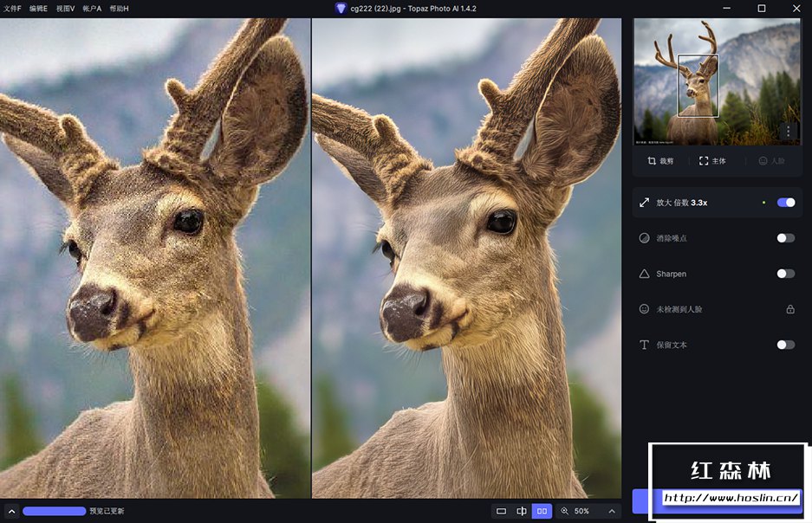The height and width of the screenshot is (523, 812).
Task: Click the lock icon beside 未检测到人脸
Action: click(790, 309)
